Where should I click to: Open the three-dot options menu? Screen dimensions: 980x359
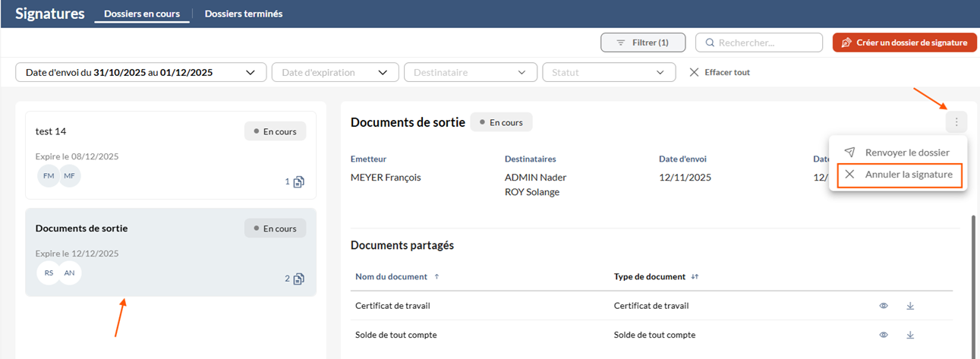coord(956,122)
